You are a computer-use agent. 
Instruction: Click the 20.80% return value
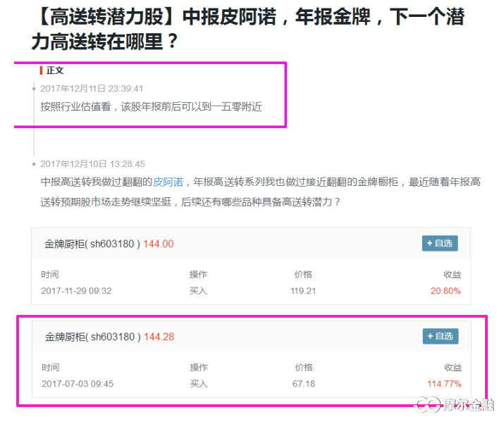click(x=445, y=291)
